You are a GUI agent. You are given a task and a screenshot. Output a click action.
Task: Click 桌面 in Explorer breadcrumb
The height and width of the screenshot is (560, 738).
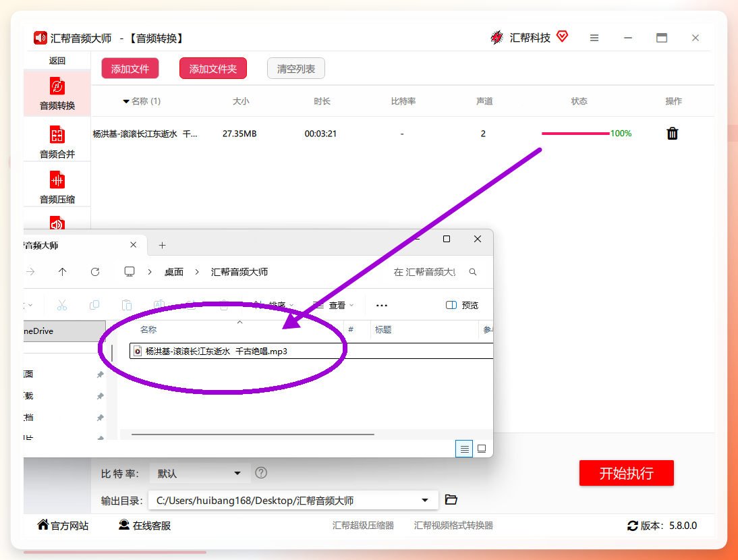coord(173,272)
